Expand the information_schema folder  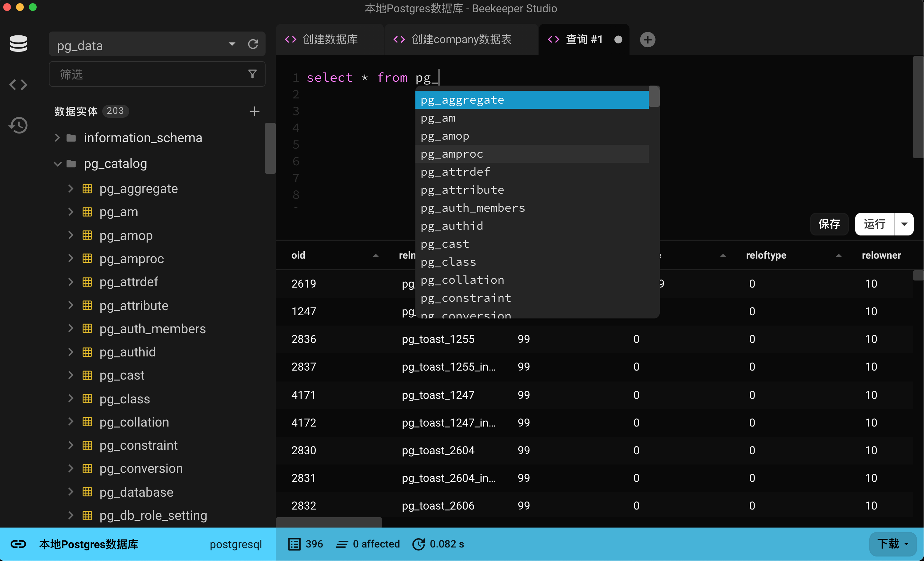click(x=57, y=138)
